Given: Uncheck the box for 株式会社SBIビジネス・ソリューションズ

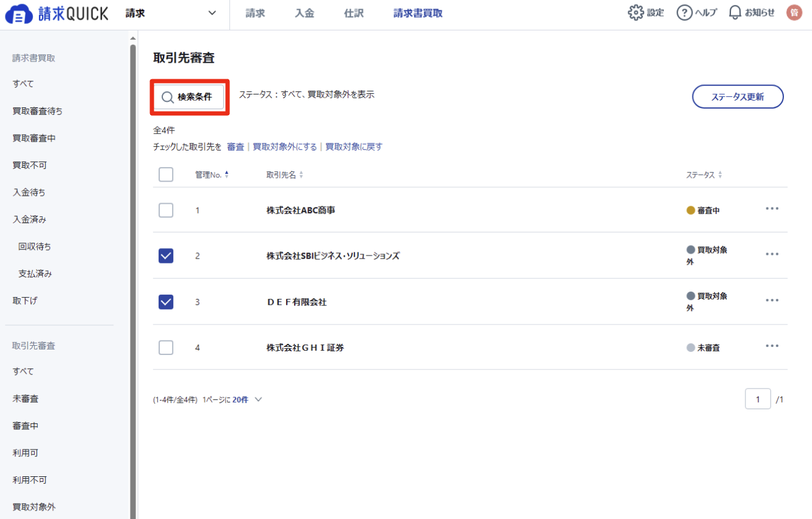Looking at the screenshot, I should (166, 256).
